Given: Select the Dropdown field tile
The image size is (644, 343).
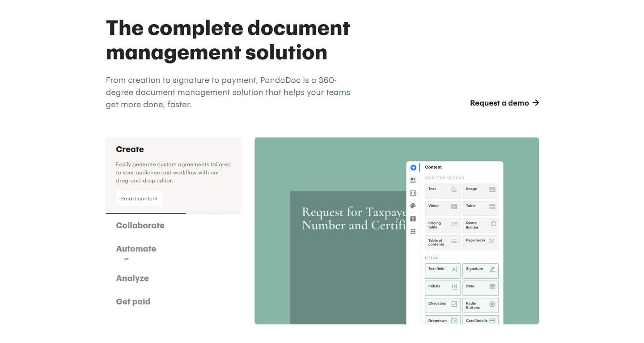Looking at the screenshot, I should coord(443,320).
